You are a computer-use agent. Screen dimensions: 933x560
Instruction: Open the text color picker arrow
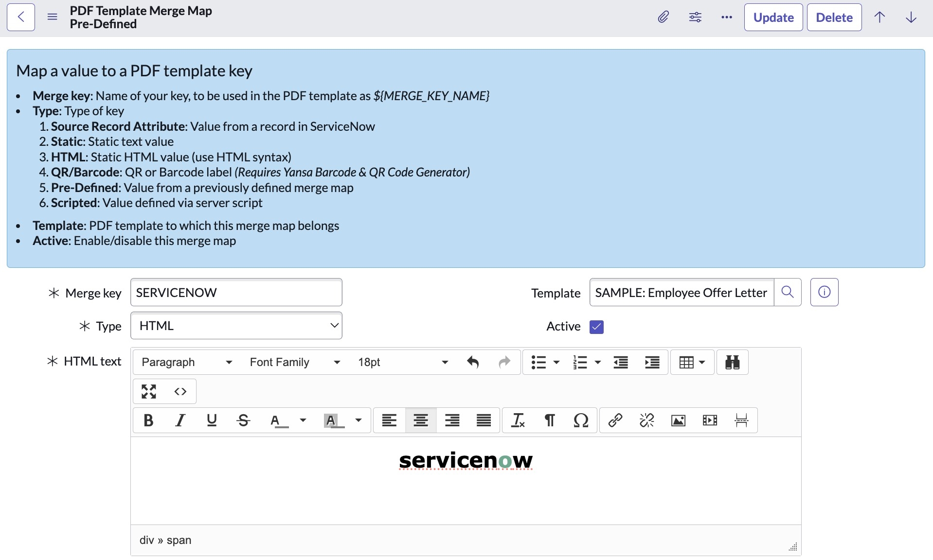[x=303, y=420]
